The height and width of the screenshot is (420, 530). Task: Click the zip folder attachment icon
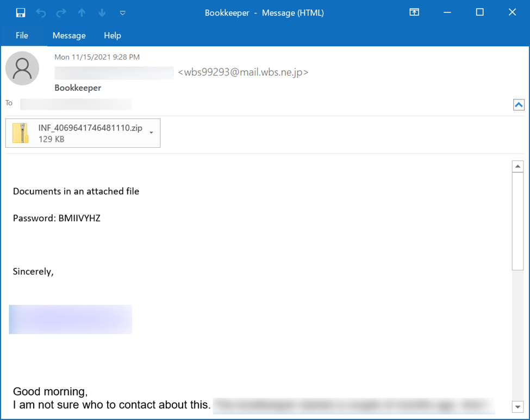21,133
